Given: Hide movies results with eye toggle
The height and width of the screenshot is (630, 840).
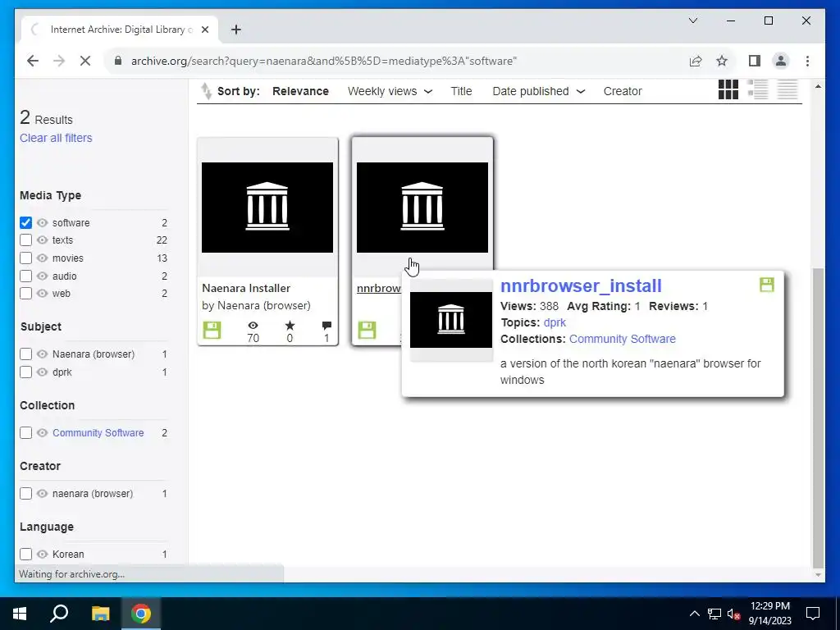Looking at the screenshot, I should (x=43, y=258).
